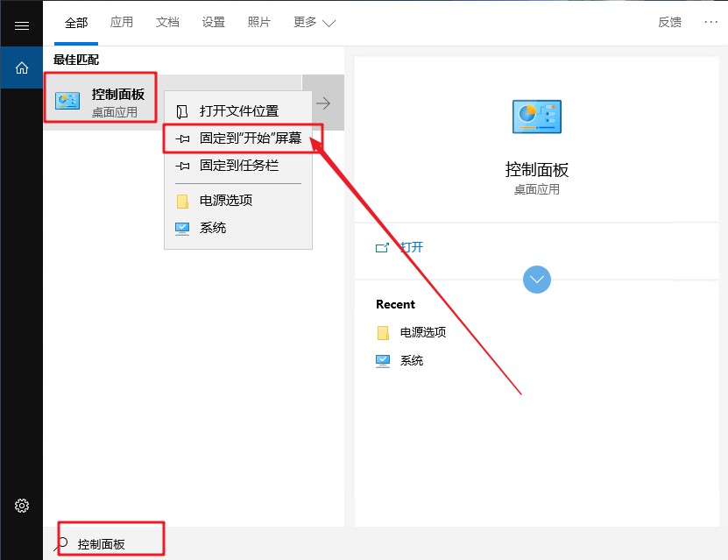Switch to the 文档 tab
This screenshot has height=560, width=728.
point(167,24)
